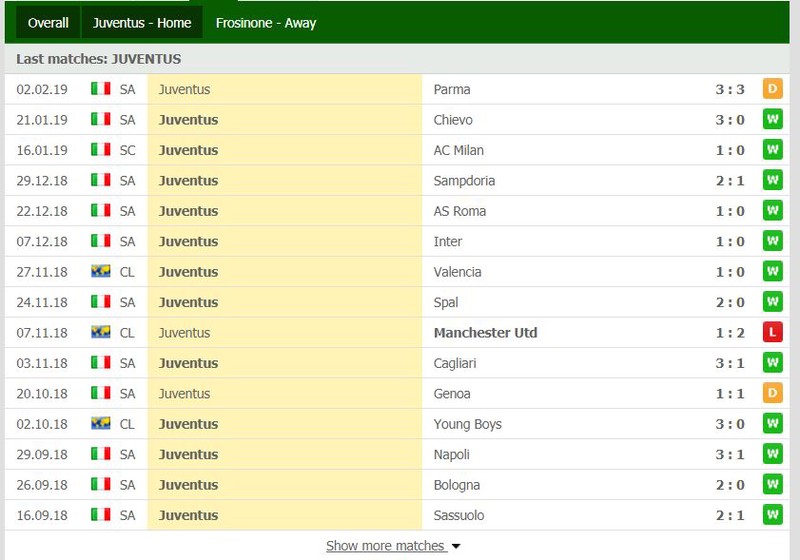The image size is (800, 560).
Task: Click Champions League flag on 02.10.18 row
Action: 101,423
